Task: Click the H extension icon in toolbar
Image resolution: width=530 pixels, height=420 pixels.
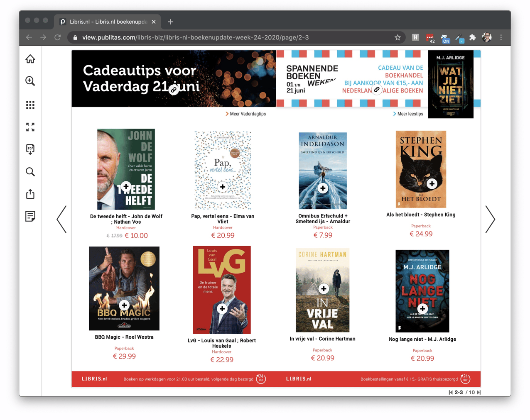Action: (x=415, y=37)
